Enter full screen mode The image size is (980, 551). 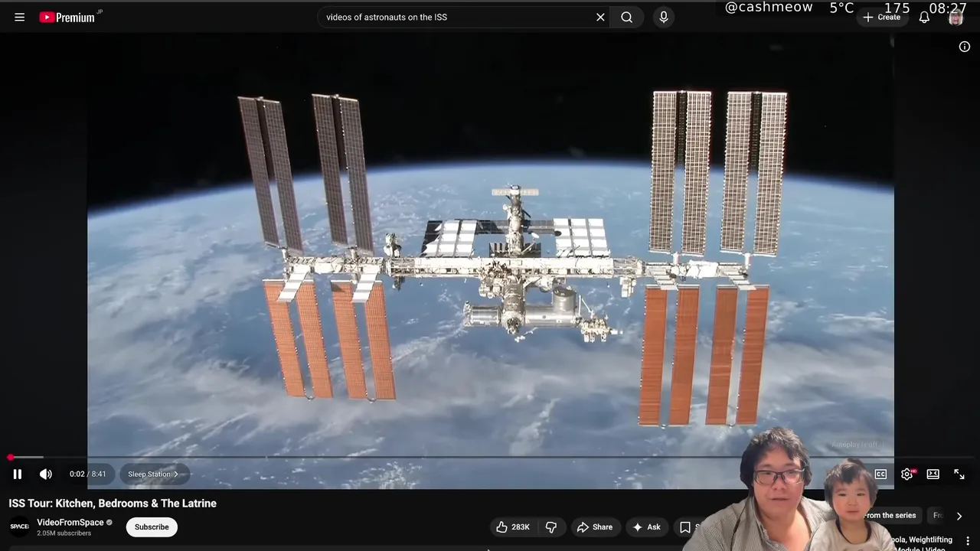click(x=959, y=474)
